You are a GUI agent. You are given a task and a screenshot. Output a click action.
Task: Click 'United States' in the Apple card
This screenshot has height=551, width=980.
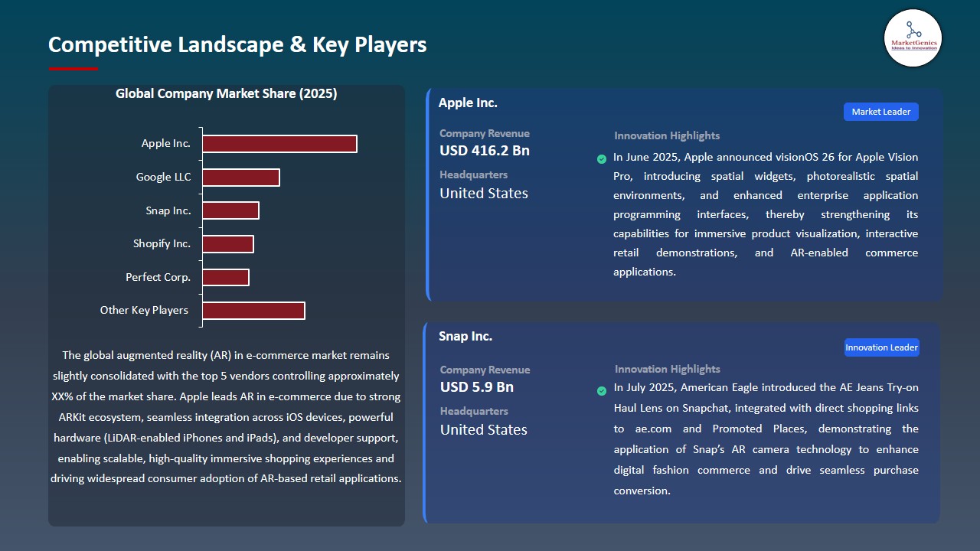click(x=484, y=194)
